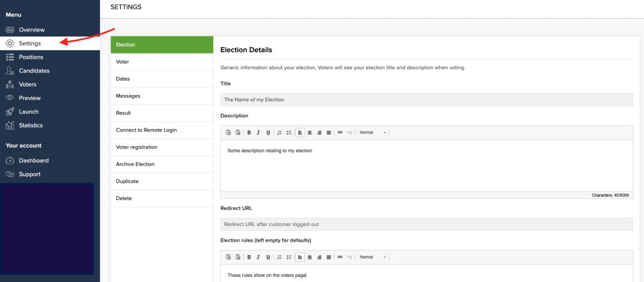This screenshot has height=282, width=644.
Task: Go to the account Dashboard
Action: point(34,161)
